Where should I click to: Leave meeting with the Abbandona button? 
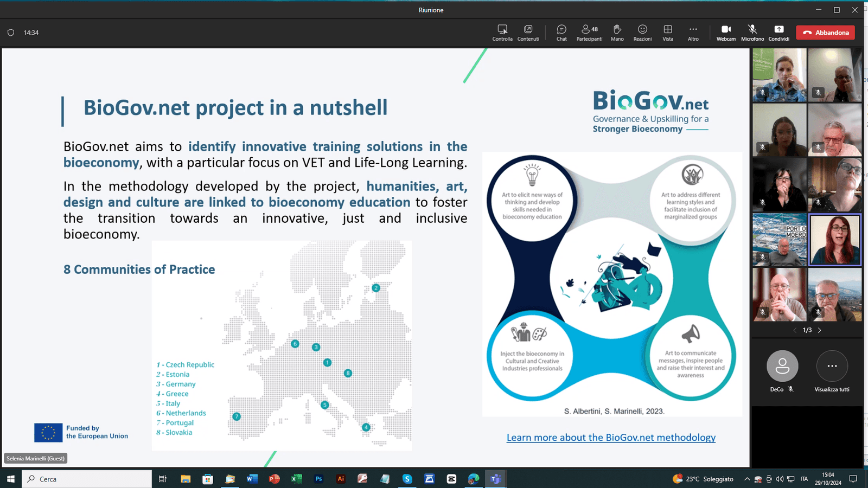point(825,33)
